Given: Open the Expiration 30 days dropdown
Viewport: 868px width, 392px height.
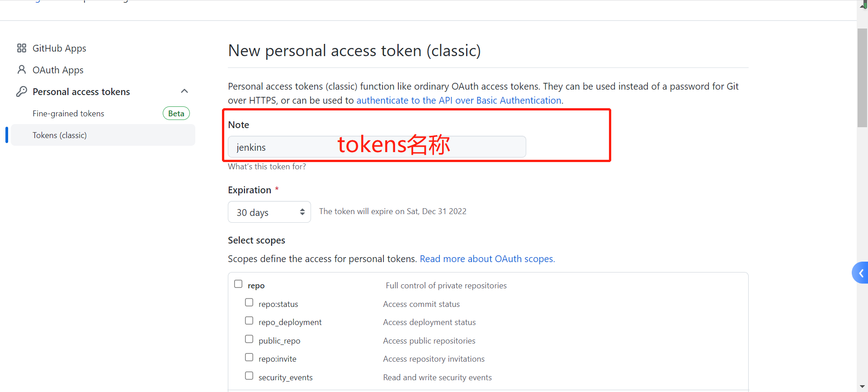Looking at the screenshot, I should (x=269, y=212).
